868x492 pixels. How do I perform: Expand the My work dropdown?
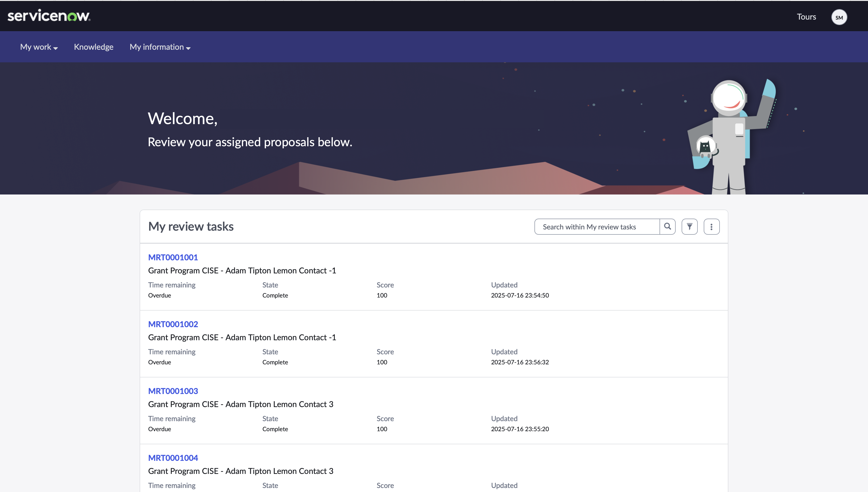point(39,47)
